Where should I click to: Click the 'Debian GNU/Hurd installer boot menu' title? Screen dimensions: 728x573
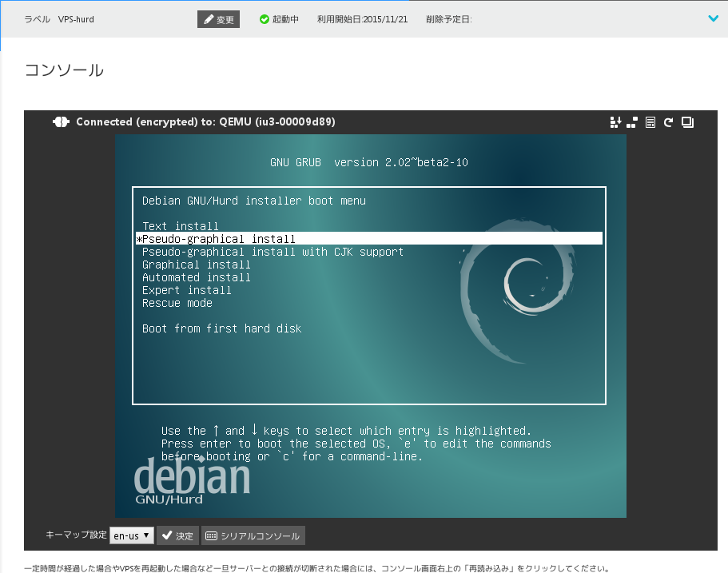click(x=253, y=201)
